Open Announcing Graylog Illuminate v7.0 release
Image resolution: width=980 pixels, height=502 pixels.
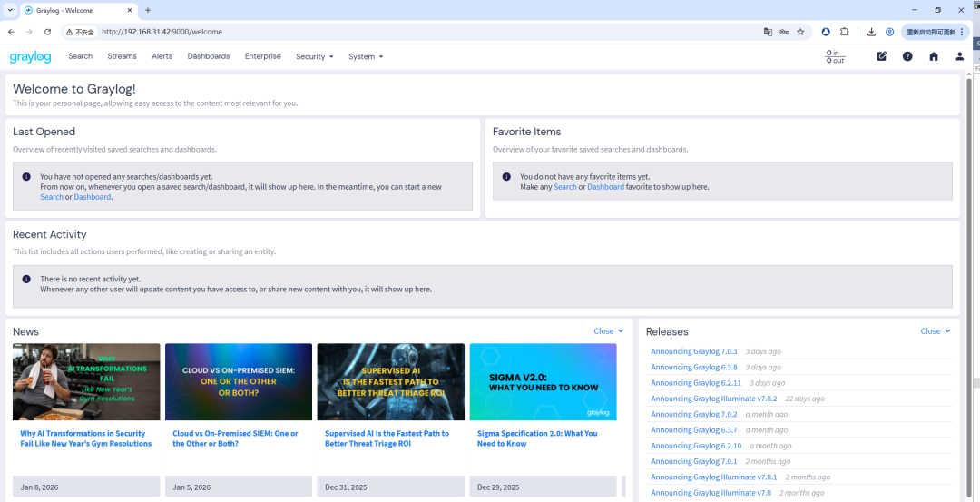coord(710,493)
